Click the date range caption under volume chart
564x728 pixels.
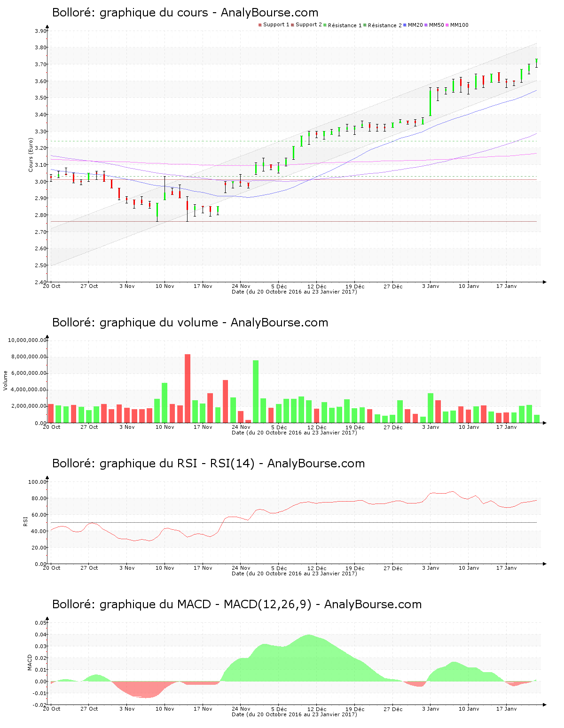pos(294,433)
